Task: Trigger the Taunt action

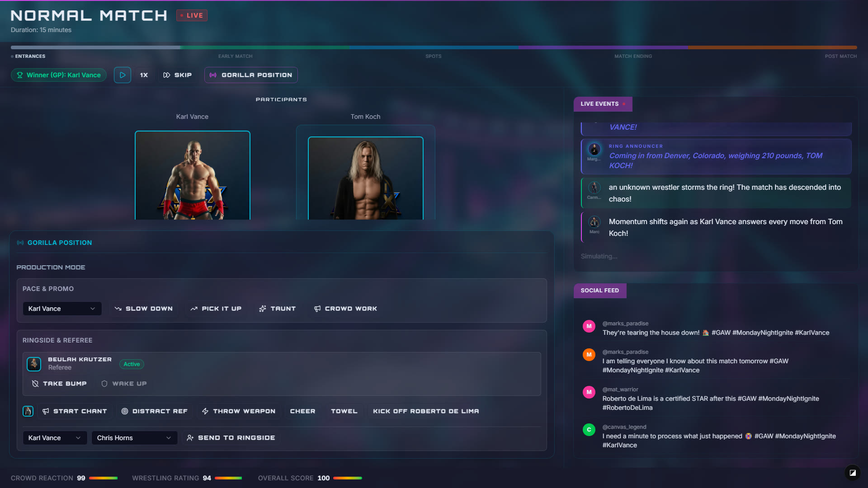Action: 278,309
